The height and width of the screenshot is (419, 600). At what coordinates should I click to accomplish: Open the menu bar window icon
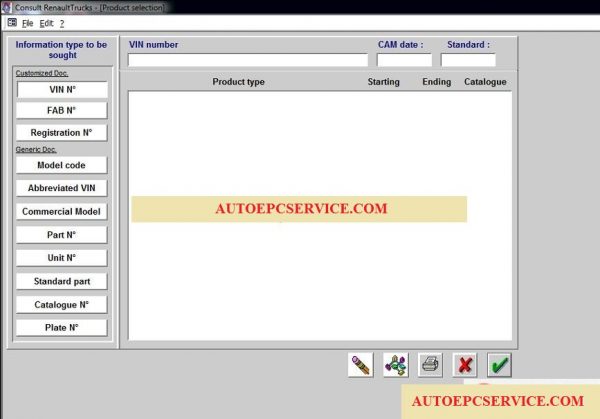[12, 23]
